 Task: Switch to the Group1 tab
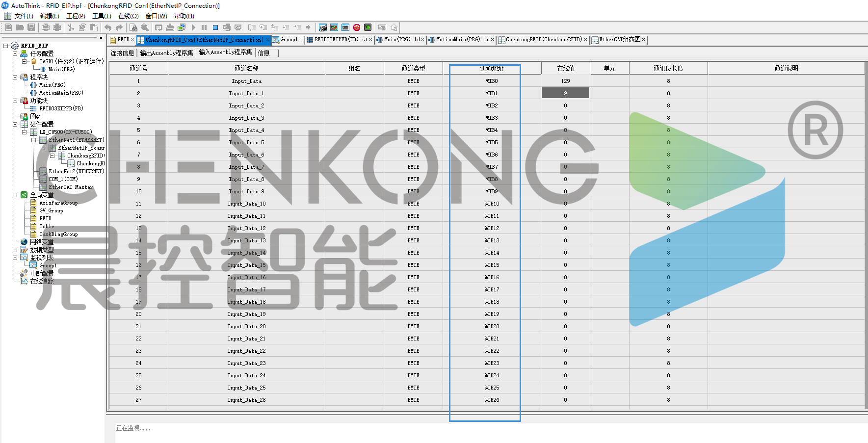pyautogui.click(x=289, y=40)
